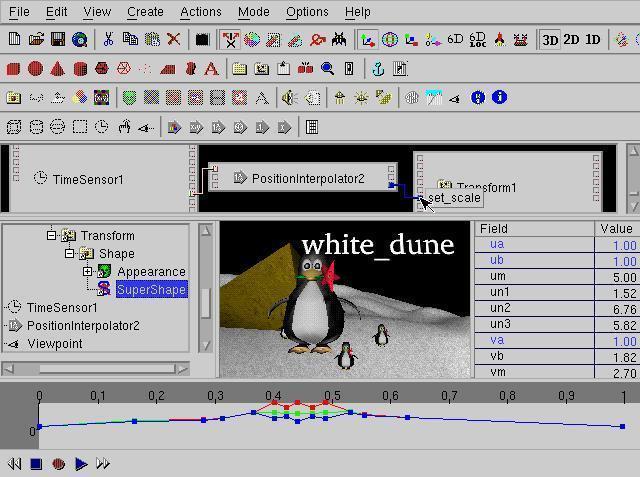The width and height of the screenshot is (640, 477).
Task: Insert a Box node via red cube icon
Action: (x=13, y=69)
